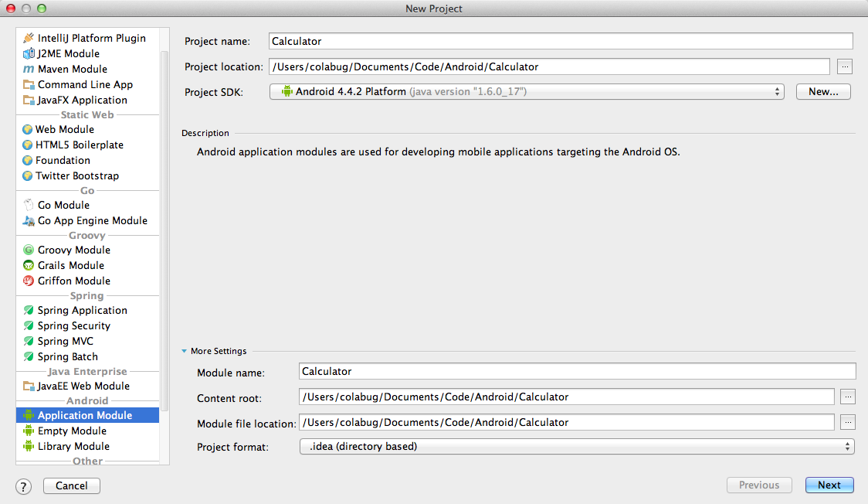Select 'Twitter Bootstrap' label in the list
Image resolution: width=868 pixels, height=504 pixels.
[77, 175]
